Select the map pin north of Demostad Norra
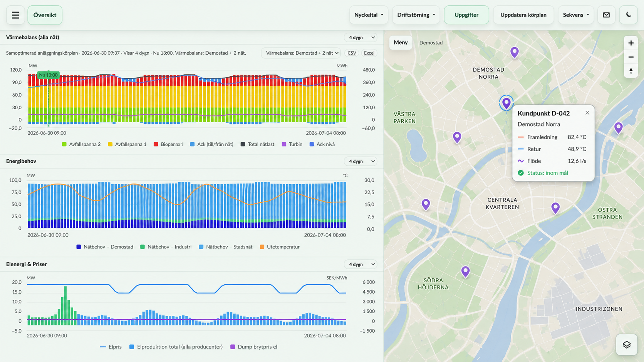 [515, 52]
